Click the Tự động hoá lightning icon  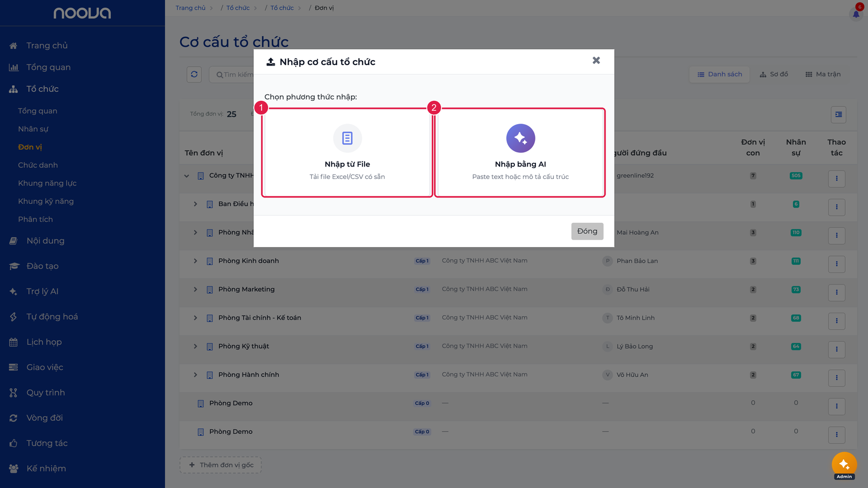[14, 317]
